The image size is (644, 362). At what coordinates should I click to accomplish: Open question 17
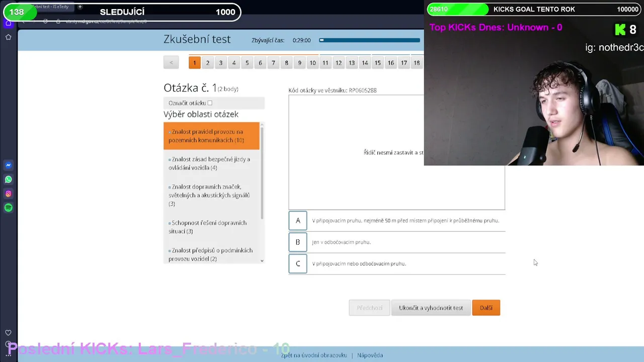click(x=404, y=63)
